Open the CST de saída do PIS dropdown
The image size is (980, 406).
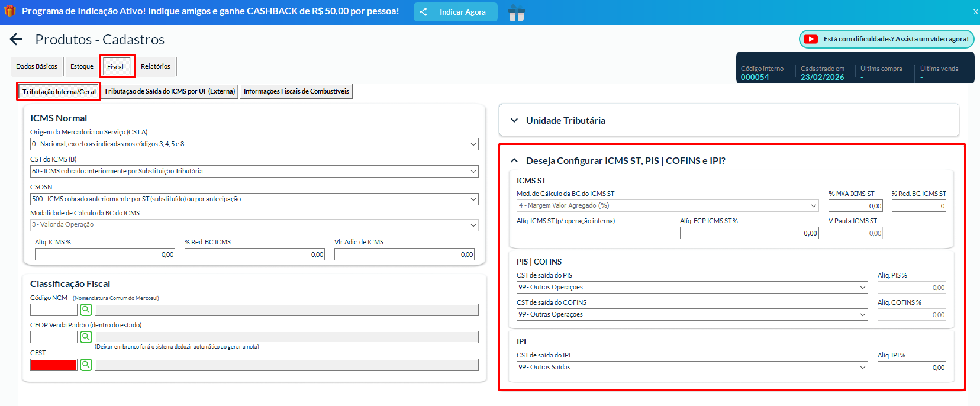[x=691, y=288]
